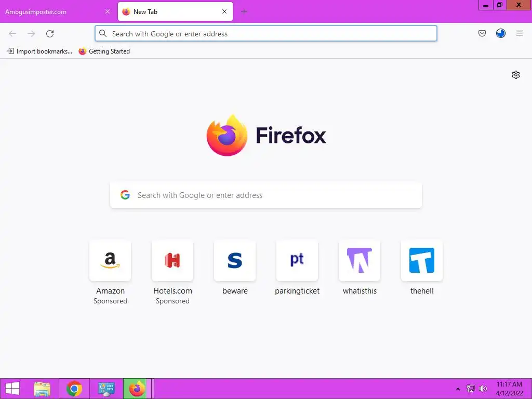Open Control Panel taskbar icon

click(x=106, y=389)
